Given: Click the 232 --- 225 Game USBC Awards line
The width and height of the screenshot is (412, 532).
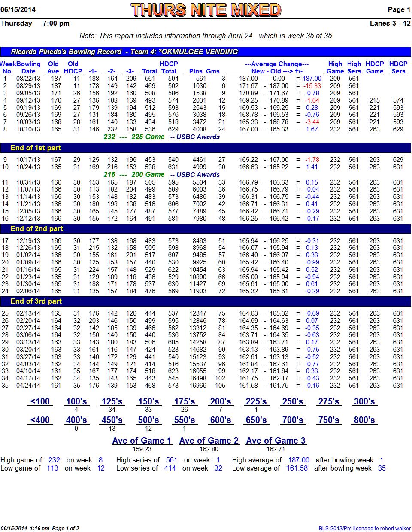Looking at the screenshot, I should click(x=162, y=137).
